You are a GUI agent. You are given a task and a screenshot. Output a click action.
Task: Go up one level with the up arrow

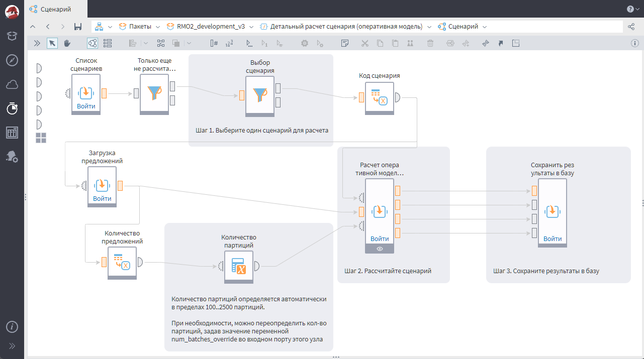tap(33, 27)
